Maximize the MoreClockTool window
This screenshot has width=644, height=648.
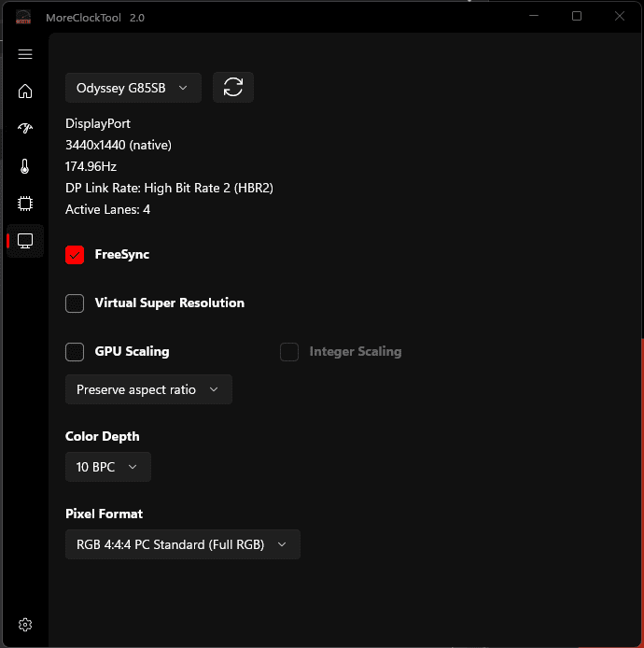[x=577, y=17]
